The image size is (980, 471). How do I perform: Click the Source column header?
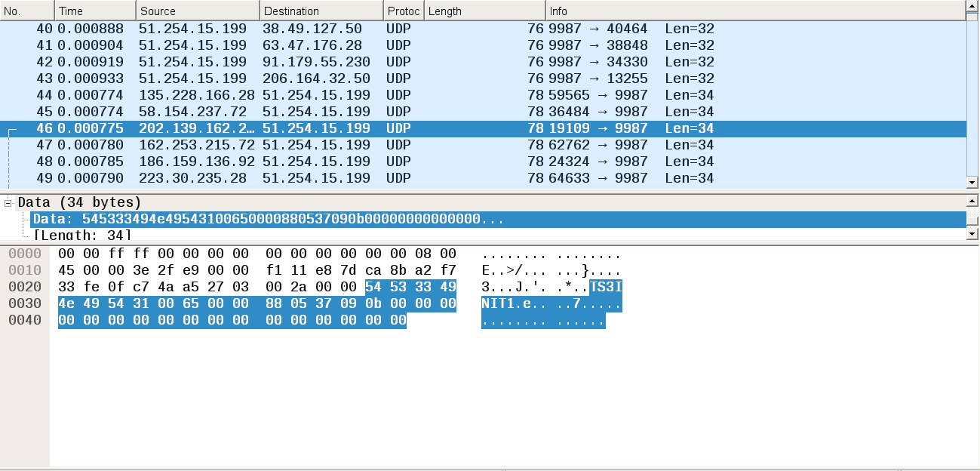(198, 11)
